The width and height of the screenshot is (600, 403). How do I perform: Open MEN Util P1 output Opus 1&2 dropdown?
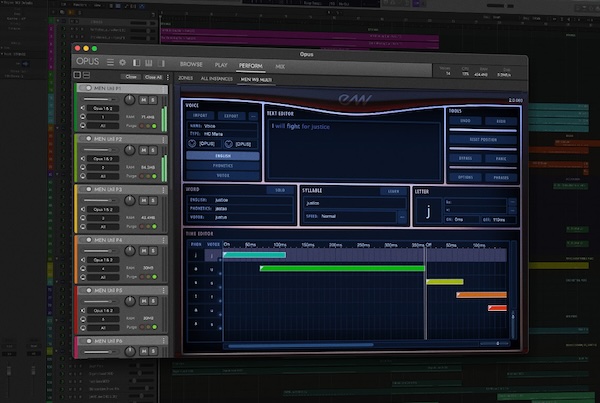pos(103,108)
